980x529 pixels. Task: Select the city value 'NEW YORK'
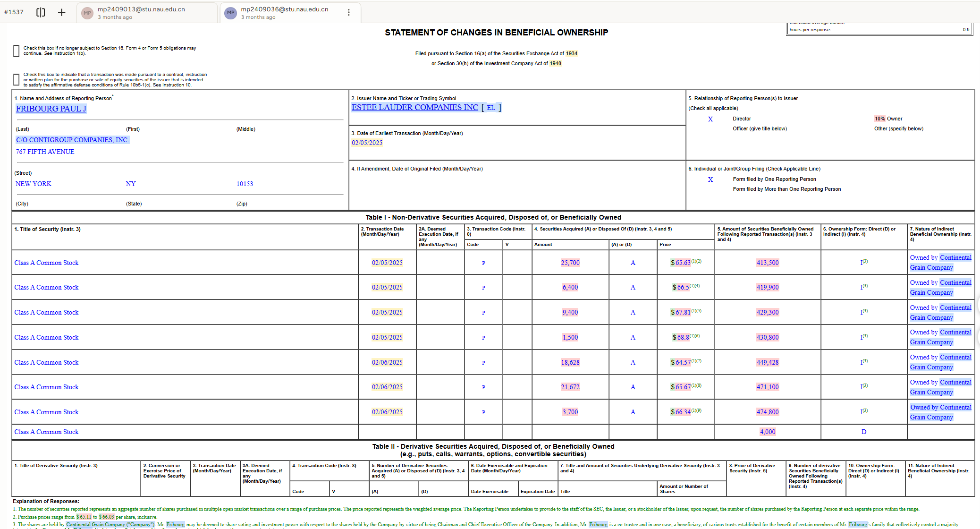[34, 184]
